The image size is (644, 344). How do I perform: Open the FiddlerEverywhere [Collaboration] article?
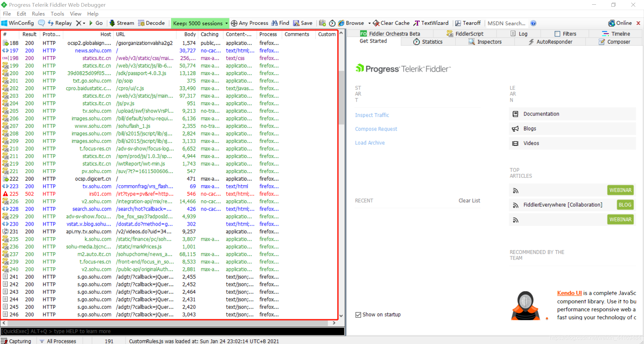563,205
